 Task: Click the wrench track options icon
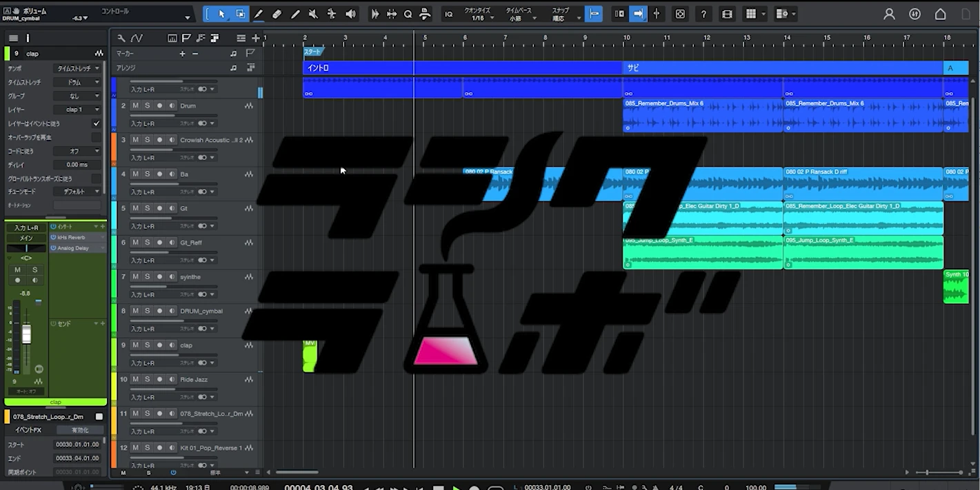(x=121, y=39)
